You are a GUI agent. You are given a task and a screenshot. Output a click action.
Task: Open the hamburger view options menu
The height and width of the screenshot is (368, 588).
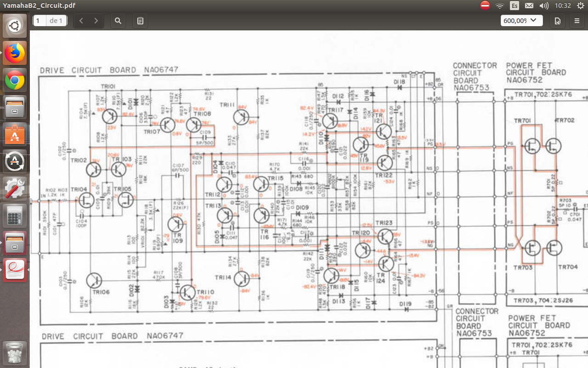pyautogui.click(x=577, y=21)
